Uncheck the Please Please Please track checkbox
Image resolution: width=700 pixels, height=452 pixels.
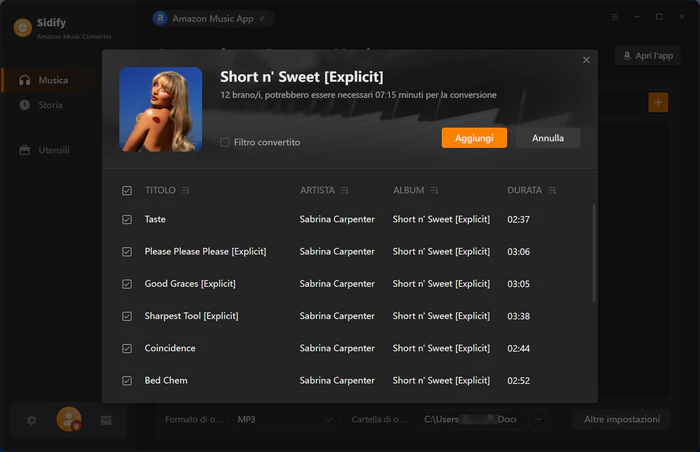coord(127,252)
